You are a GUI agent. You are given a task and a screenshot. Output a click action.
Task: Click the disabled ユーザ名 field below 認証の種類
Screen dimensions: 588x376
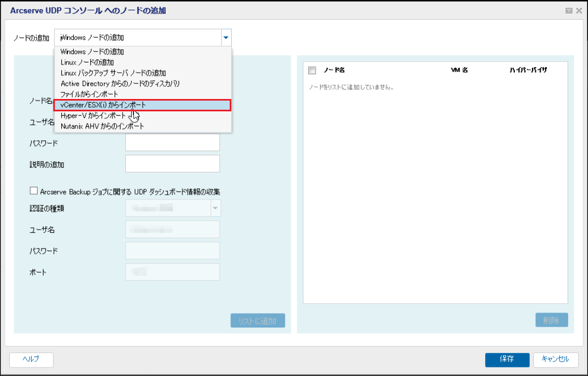coord(173,230)
